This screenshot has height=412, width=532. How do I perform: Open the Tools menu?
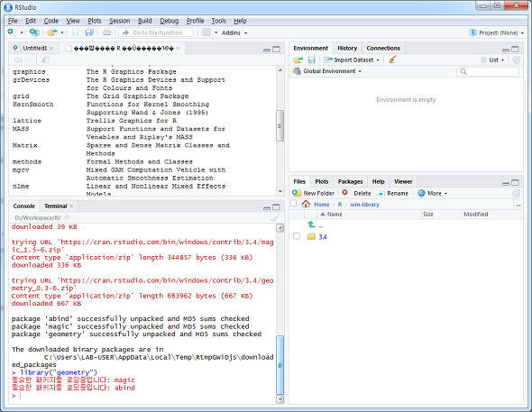219,21
